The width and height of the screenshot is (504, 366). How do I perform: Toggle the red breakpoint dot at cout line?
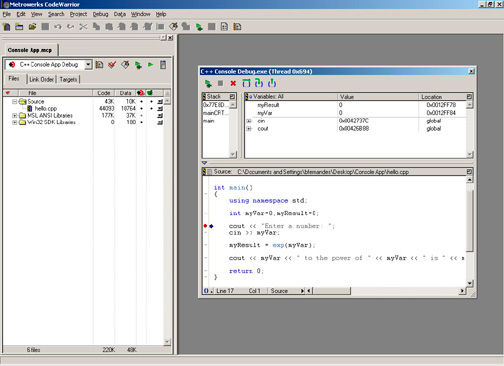pos(205,226)
